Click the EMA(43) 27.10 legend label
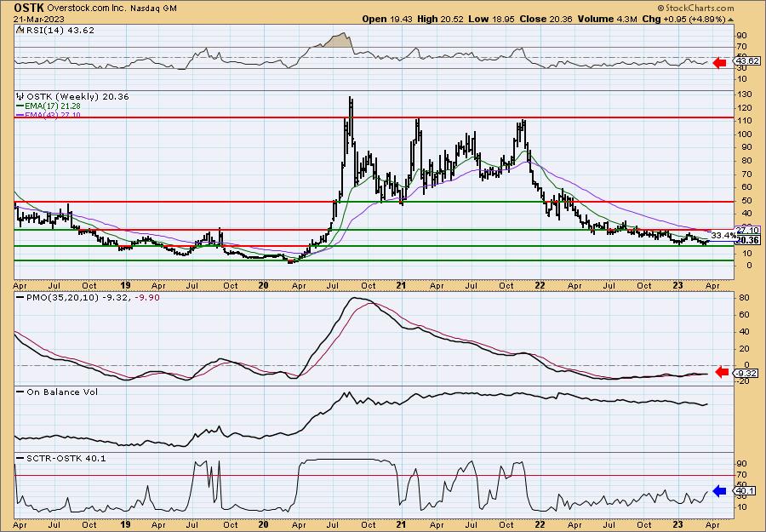 point(53,115)
